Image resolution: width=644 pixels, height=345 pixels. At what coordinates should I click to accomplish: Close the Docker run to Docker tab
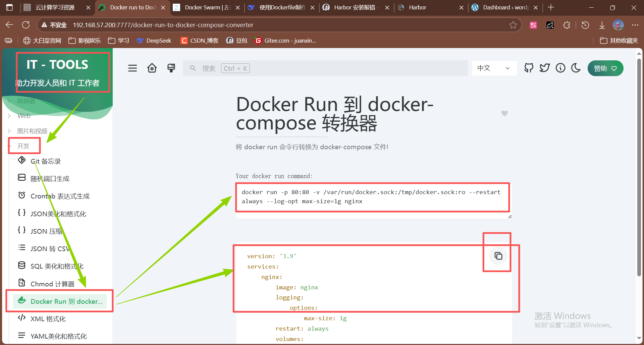163,7
